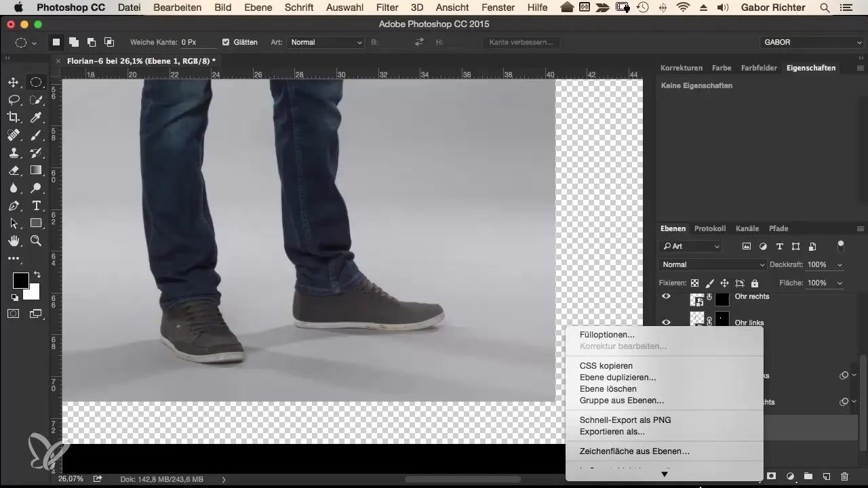Select the Gradient tool
The image size is (868, 488).
pyautogui.click(x=36, y=171)
